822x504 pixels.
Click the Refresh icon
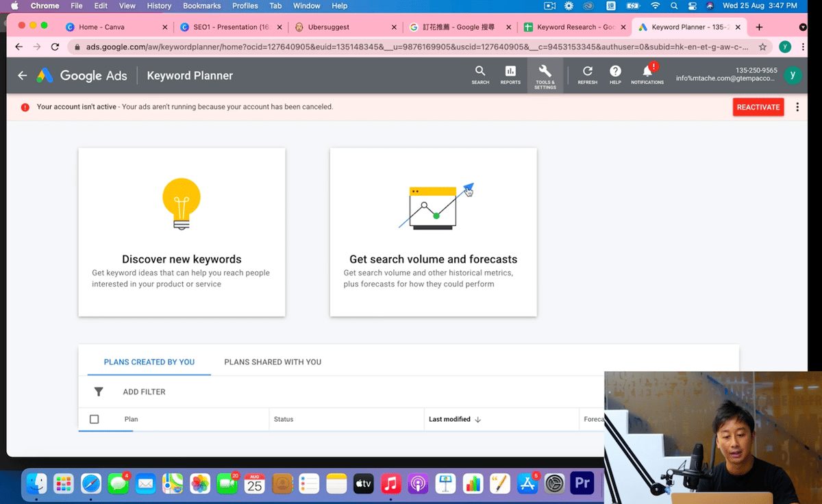(587, 72)
